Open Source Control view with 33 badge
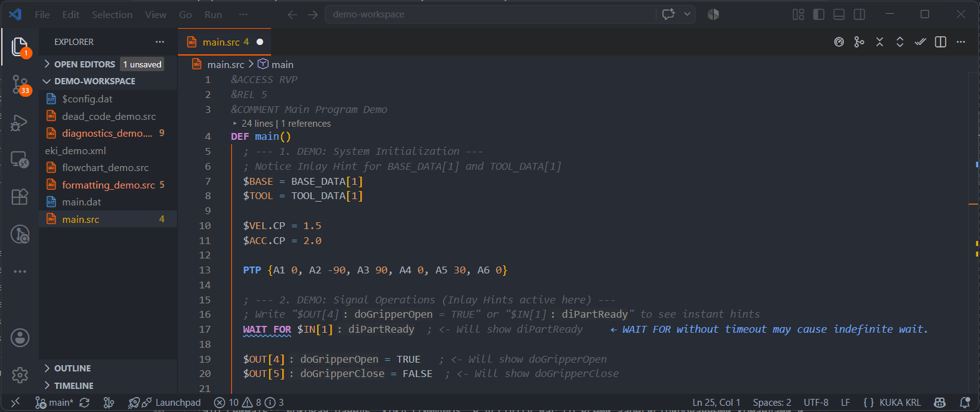Screen dimensions: 980x412 tap(19, 85)
